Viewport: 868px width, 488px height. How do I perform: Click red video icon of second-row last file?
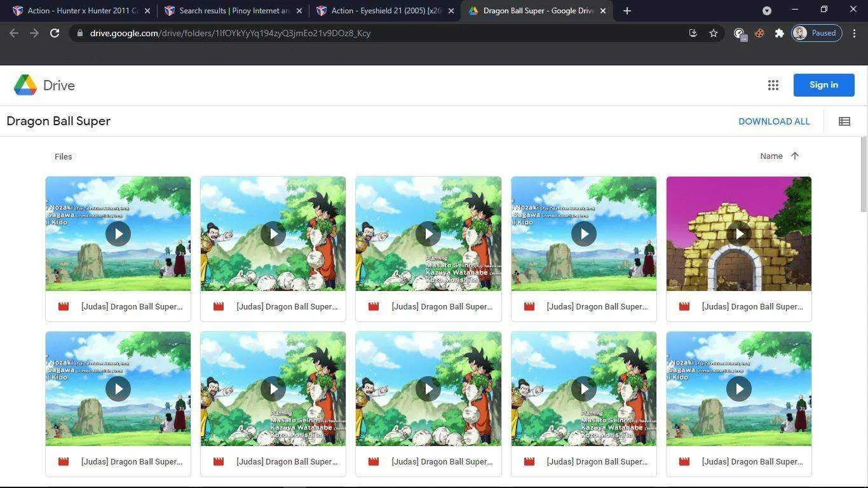pyautogui.click(x=684, y=461)
